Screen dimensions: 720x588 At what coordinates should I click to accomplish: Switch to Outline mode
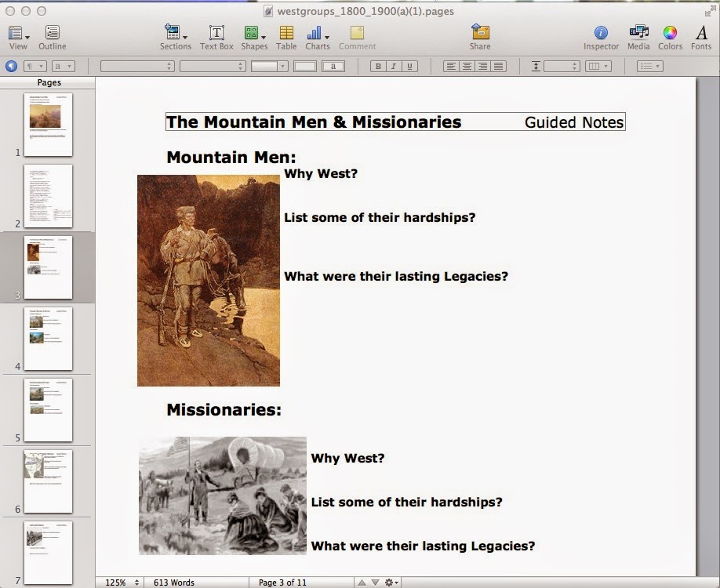pos(52,37)
